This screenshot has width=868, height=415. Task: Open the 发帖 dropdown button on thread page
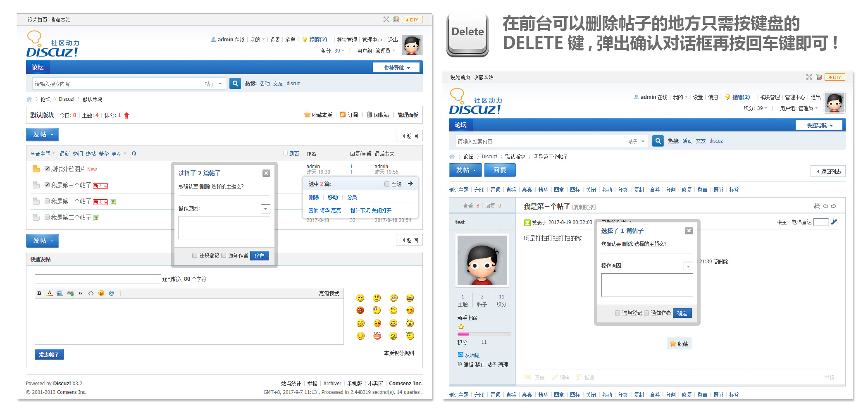(465, 170)
